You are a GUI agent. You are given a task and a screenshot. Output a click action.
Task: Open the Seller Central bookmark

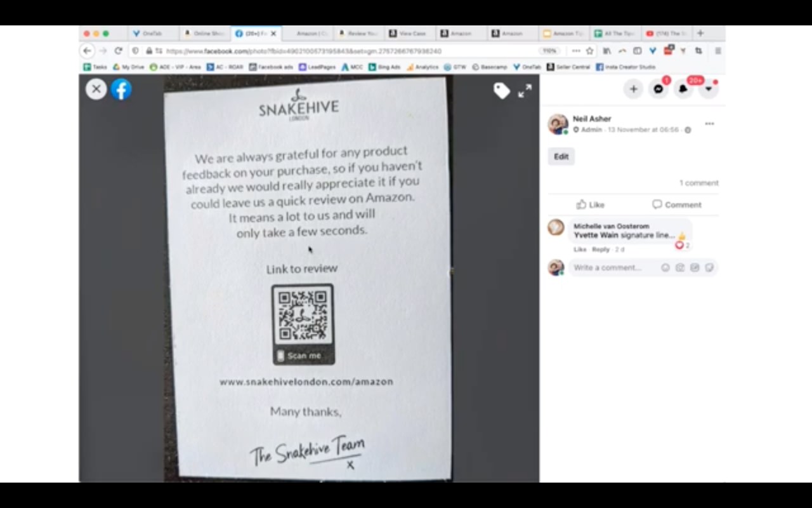point(568,67)
